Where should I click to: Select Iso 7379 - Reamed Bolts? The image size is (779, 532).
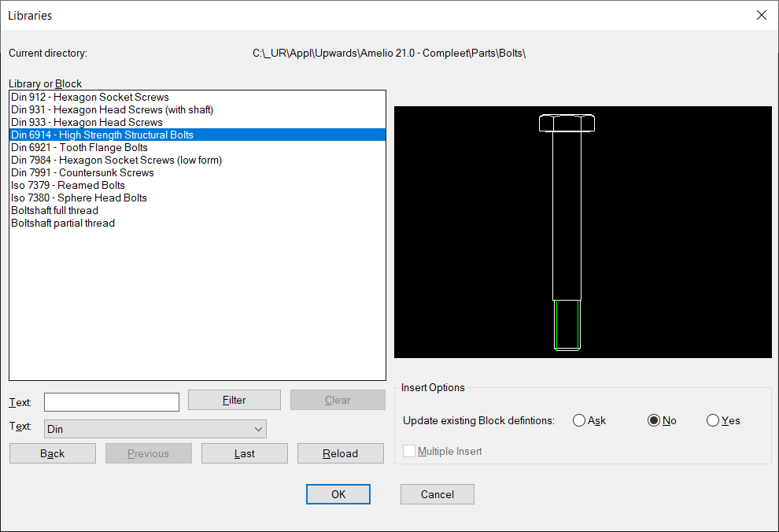[x=198, y=185]
